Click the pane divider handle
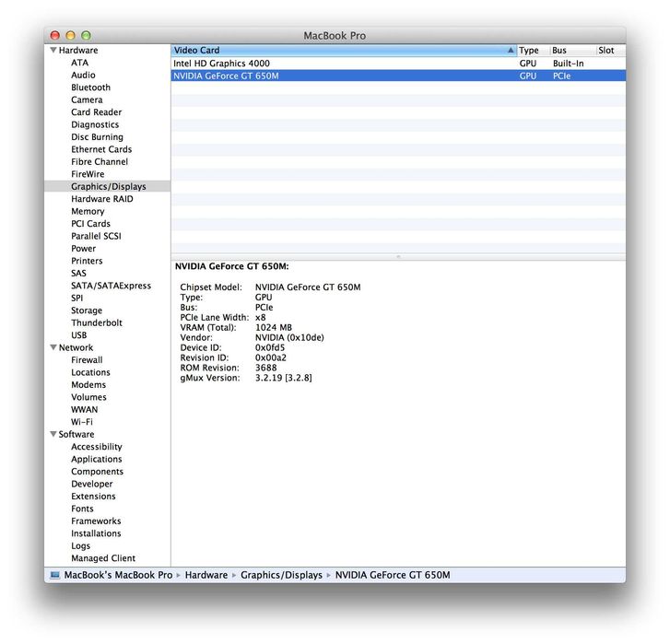This screenshot has height=644, width=670. coord(398,257)
